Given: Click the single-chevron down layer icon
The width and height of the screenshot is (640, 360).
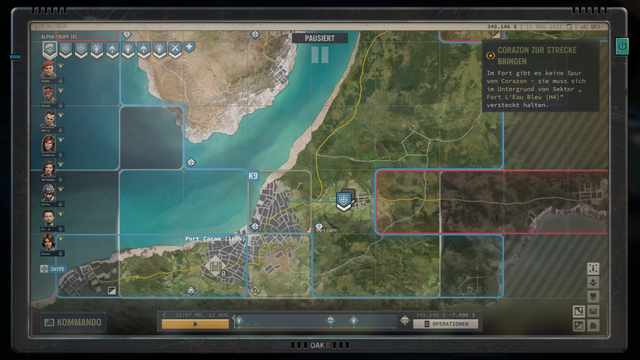Looking at the screenshot, I should click(593, 282).
